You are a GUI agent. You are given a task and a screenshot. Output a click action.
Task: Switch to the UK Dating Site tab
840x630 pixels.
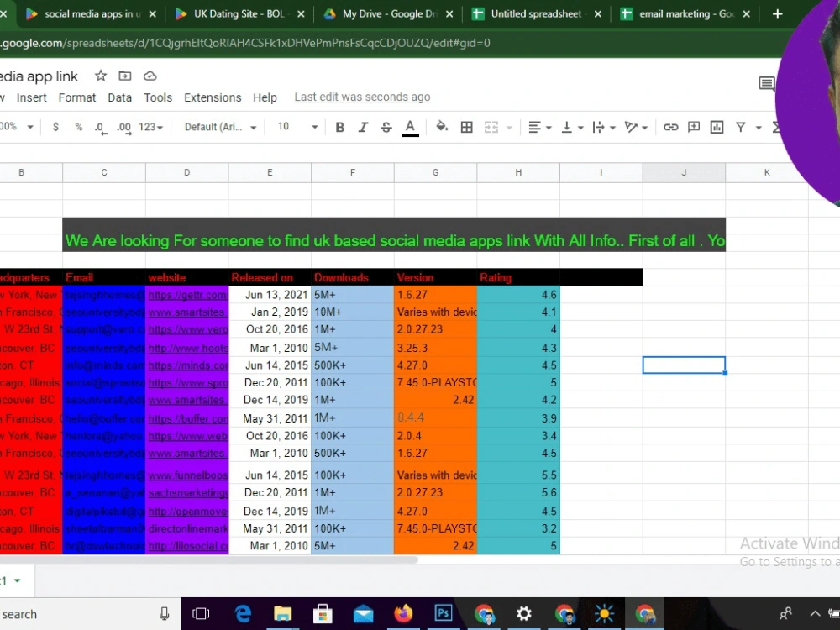(239, 14)
